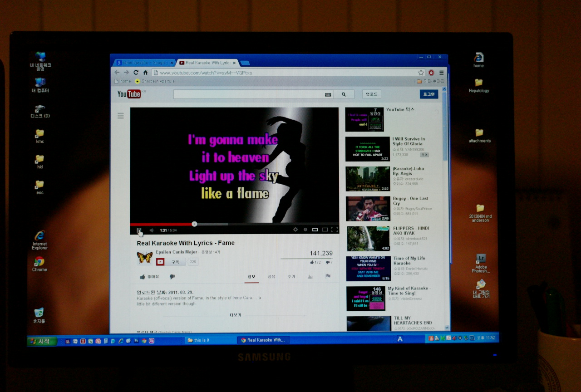Open the Chrome menu (three lines)
Image resolution: width=581 pixels, height=392 pixels.
coord(441,73)
